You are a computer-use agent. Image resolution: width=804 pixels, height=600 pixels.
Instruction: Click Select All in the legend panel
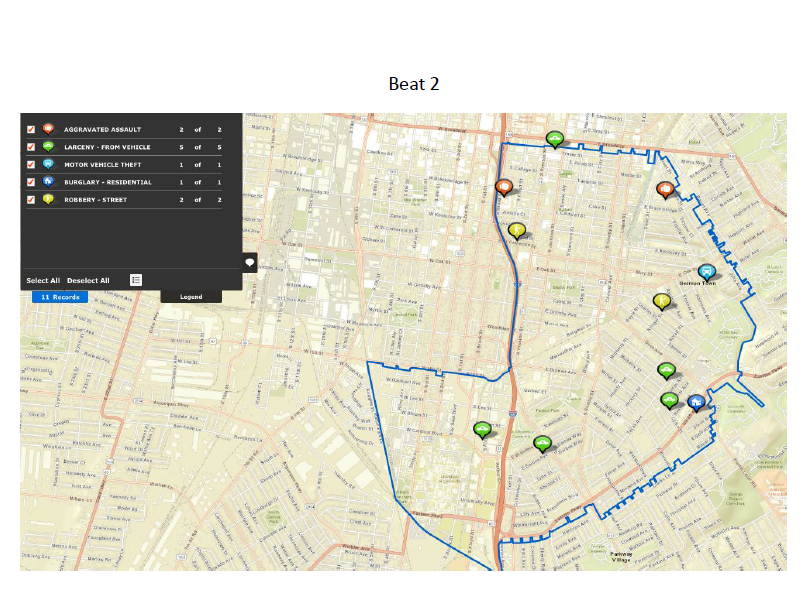click(43, 281)
